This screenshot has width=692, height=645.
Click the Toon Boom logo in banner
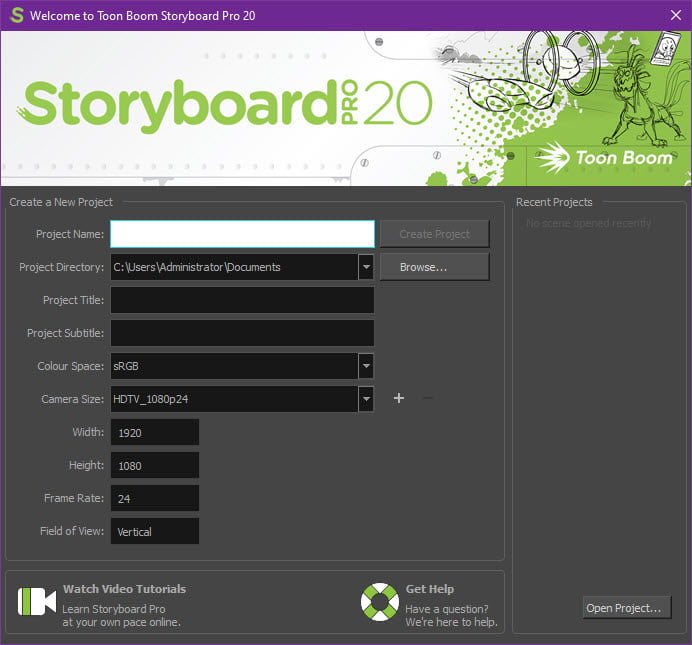coord(604,157)
